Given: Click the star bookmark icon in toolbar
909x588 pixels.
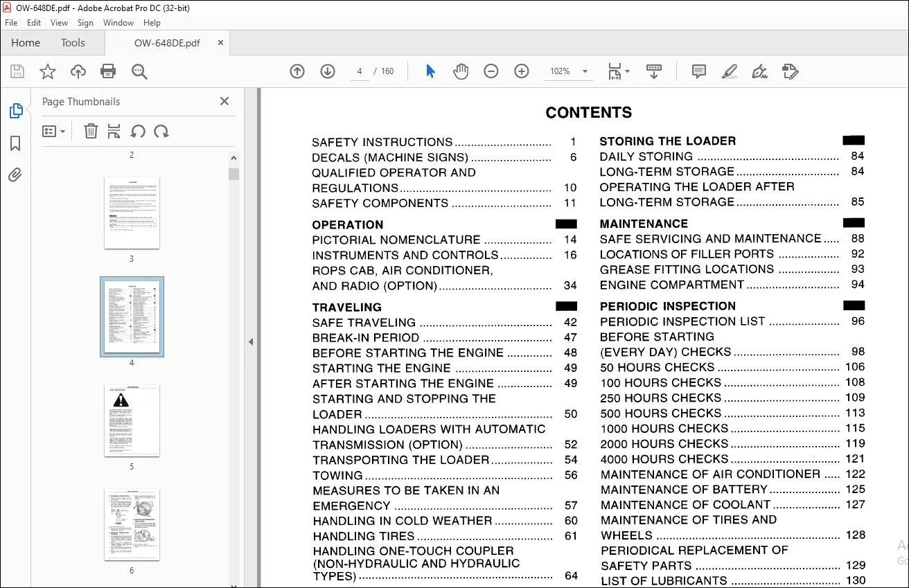Looking at the screenshot, I should [x=48, y=71].
